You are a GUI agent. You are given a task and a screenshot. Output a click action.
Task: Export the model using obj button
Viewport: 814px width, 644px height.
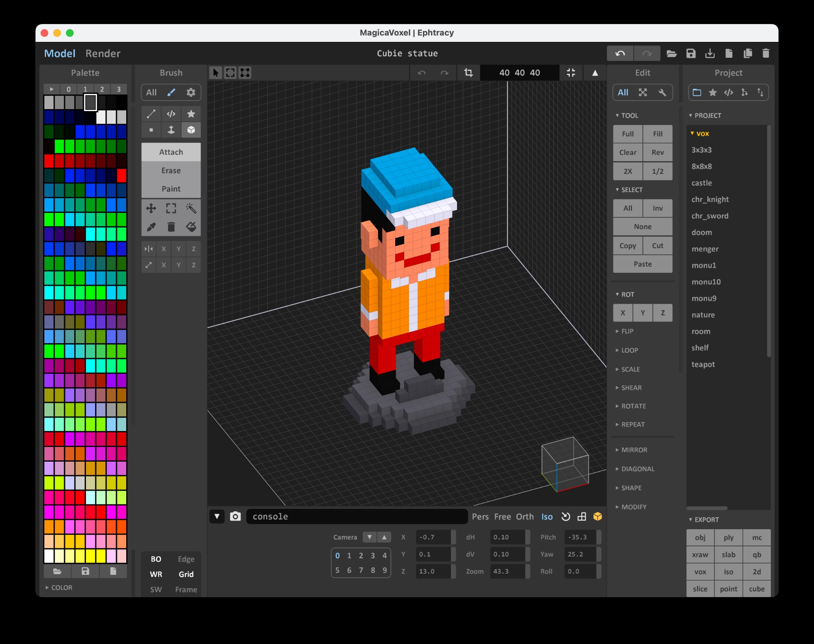700,538
